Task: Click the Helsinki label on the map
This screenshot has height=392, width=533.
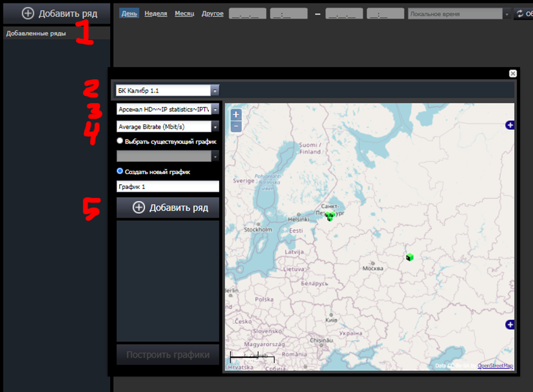Action: (298, 219)
